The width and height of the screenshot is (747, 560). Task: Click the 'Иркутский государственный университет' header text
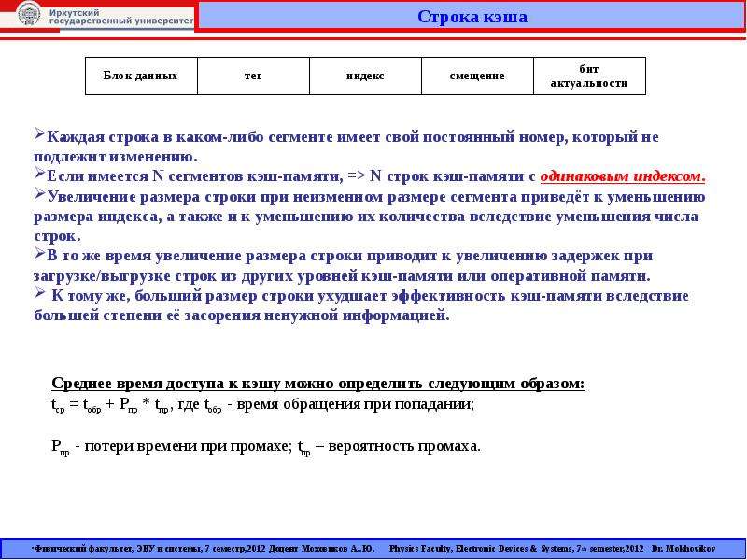tap(121, 17)
